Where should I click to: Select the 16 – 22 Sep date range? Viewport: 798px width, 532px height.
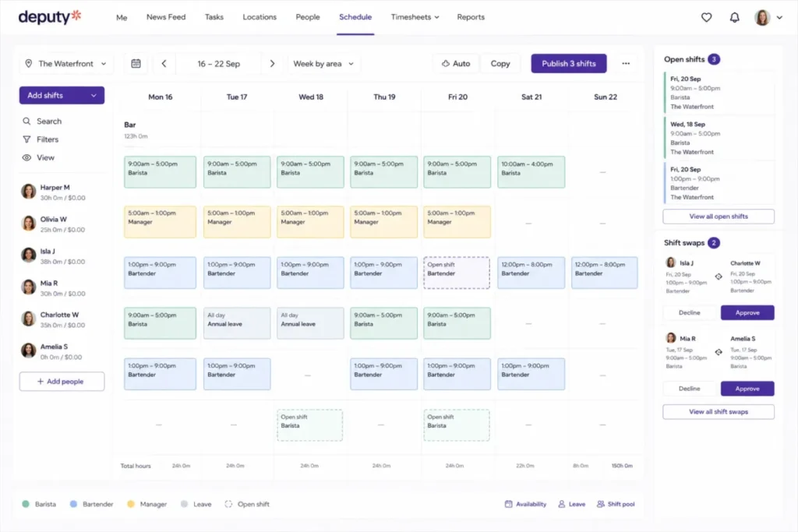click(x=218, y=64)
